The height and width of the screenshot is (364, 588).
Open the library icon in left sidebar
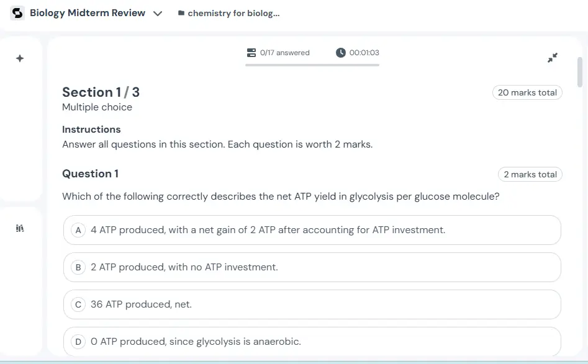click(x=20, y=229)
